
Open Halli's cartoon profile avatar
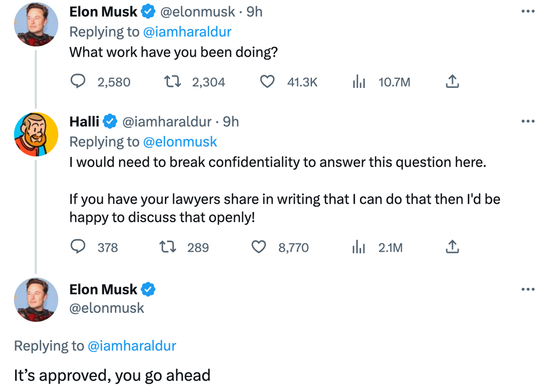[x=36, y=134]
